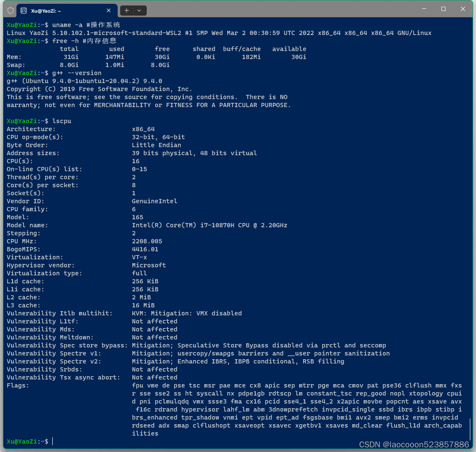Screen dimensions: 476x452
Task: Click 'KVM: Mitigation: VMX disabled' text
Action: [187, 313]
